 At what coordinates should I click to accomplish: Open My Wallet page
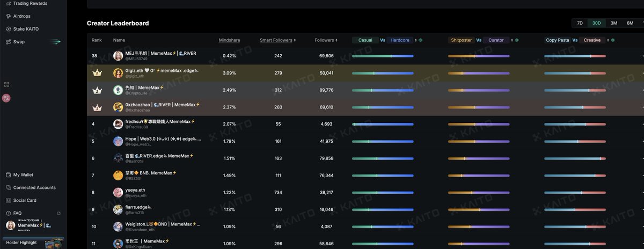[23, 175]
